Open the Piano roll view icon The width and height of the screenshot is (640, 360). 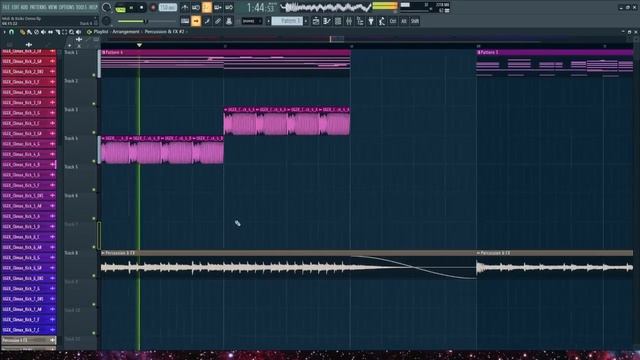(x=327, y=21)
